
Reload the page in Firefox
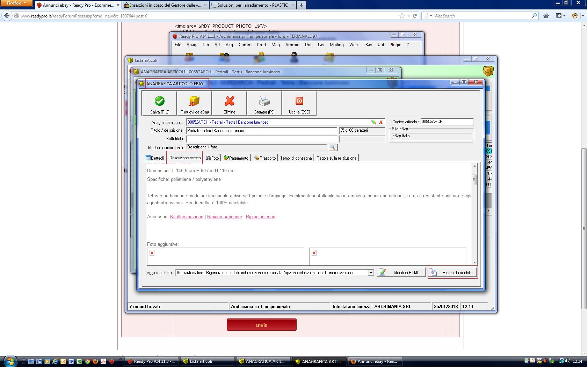(415, 16)
